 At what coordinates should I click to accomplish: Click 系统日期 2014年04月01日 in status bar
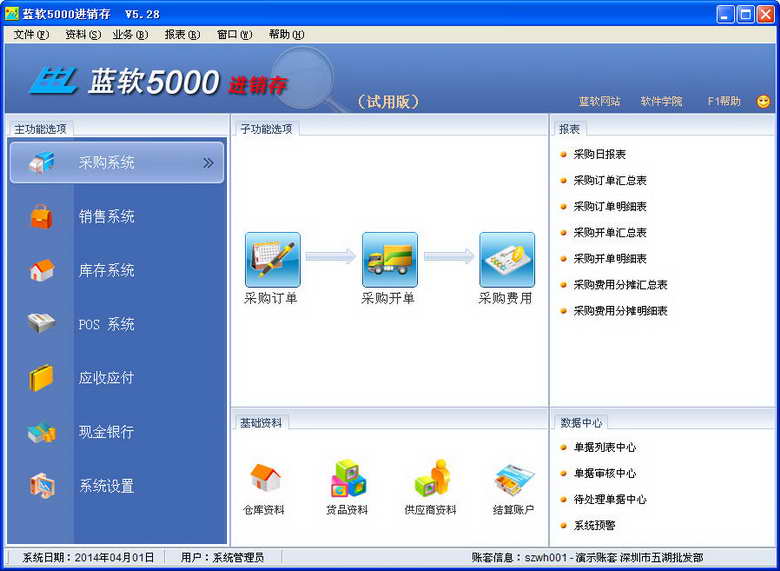tap(88, 558)
